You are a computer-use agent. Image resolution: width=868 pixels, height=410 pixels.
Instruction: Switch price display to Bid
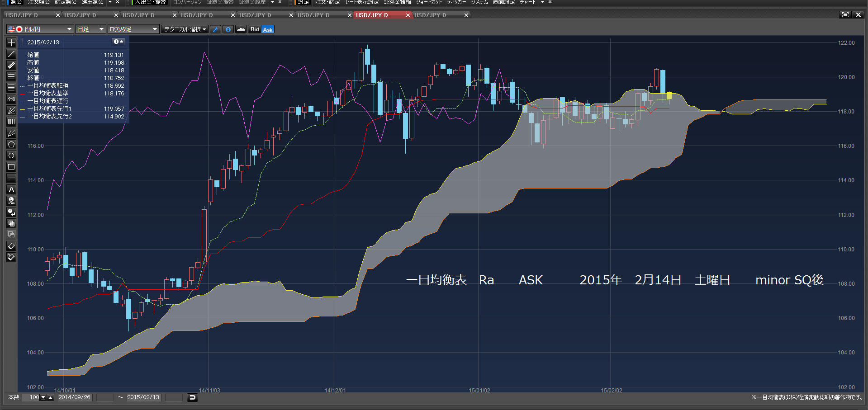coord(255,29)
